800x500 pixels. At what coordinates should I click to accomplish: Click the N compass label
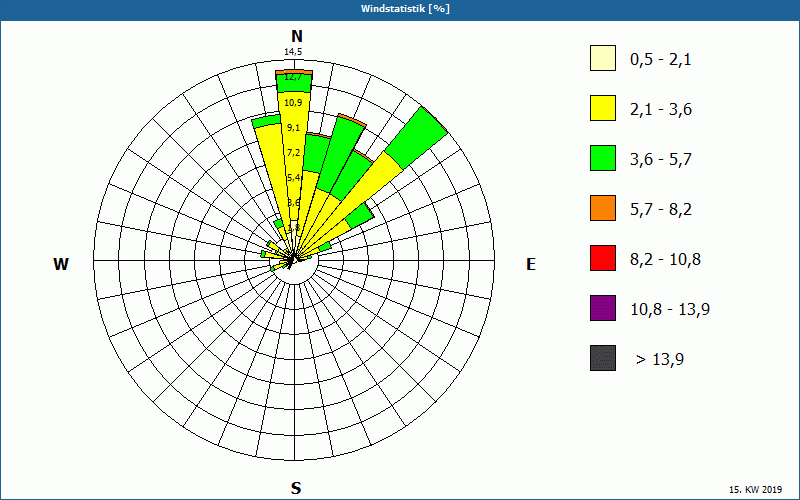297,36
